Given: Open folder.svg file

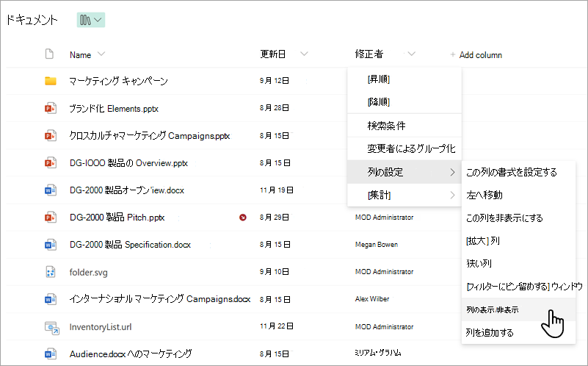Looking at the screenshot, I should (x=89, y=272).
